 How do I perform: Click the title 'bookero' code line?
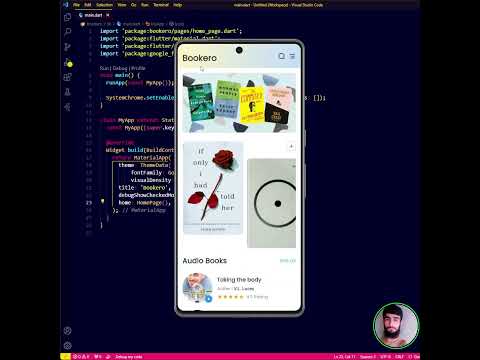coord(144,188)
